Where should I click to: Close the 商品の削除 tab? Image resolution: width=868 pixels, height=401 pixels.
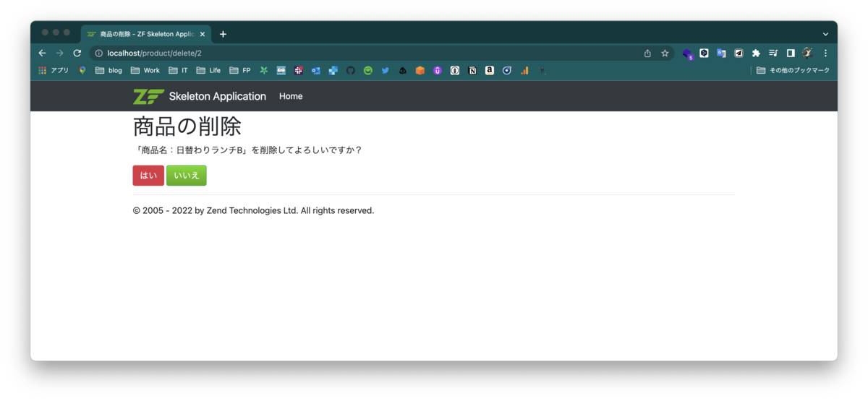[x=203, y=34]
